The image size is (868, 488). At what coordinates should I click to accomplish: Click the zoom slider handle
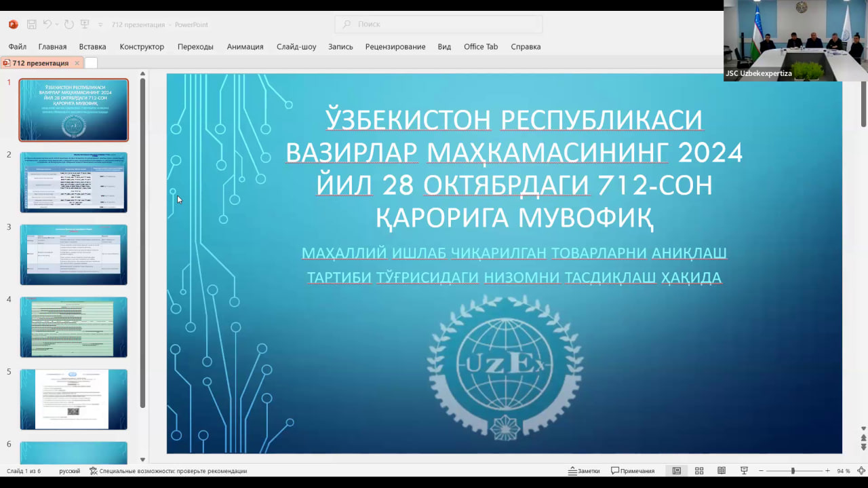tap(793, 471)
